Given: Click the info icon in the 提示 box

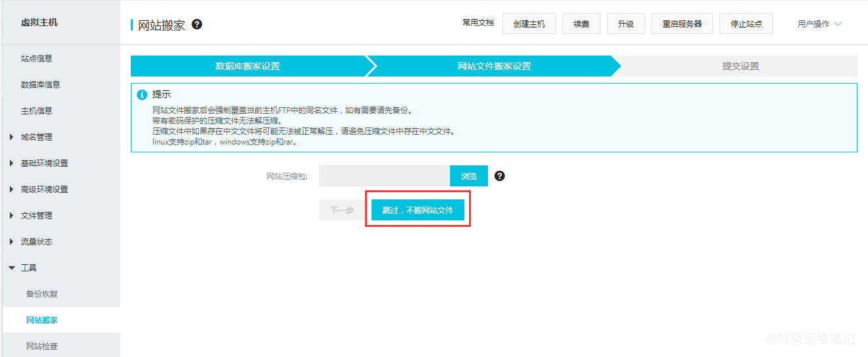Looking at the screenshot, I should click(x=142, y=95).
